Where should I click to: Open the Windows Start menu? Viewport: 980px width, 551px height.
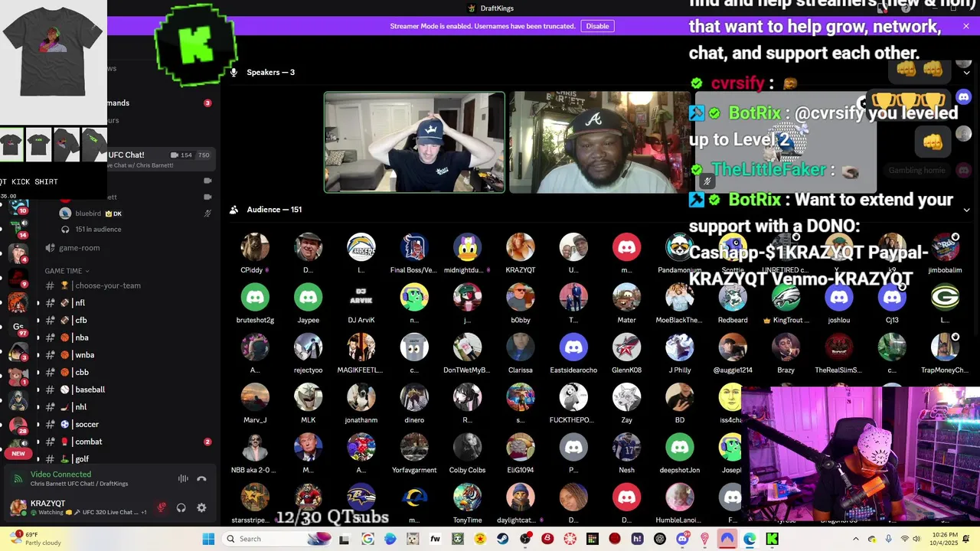click(x=208, y=539)
